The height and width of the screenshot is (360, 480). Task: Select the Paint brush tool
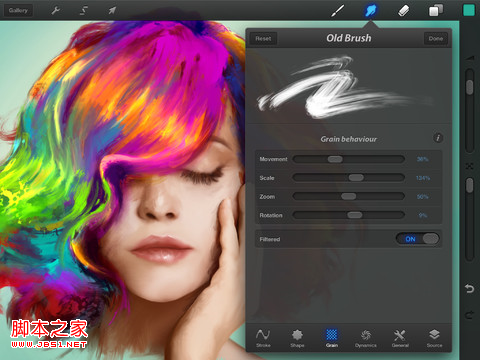338,10
